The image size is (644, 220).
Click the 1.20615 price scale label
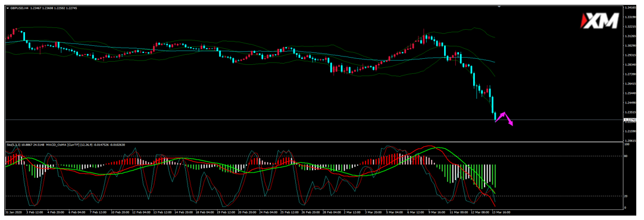[x=630, y=141]
